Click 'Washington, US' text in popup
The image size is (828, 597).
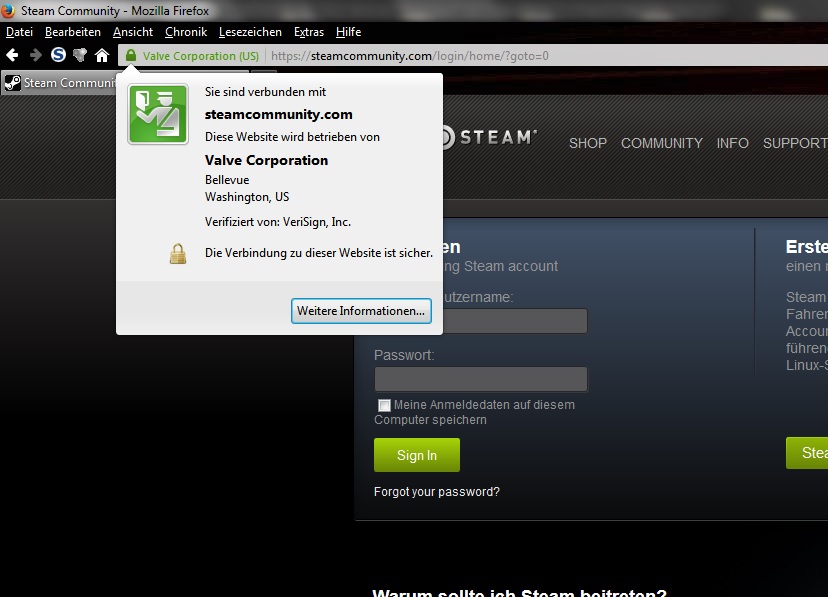[247, 197]
